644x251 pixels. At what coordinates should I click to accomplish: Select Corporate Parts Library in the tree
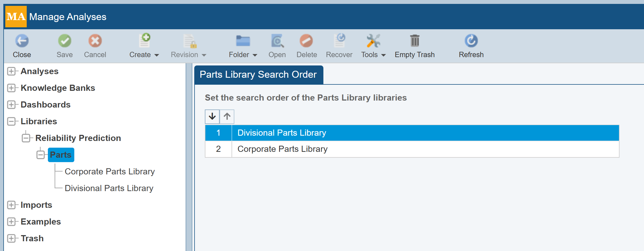(110, 172)
